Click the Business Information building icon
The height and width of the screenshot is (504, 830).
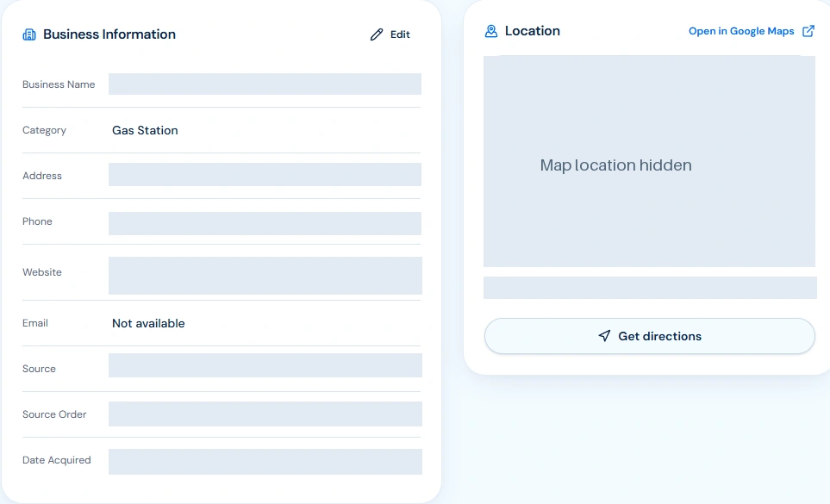pos(29,35)
